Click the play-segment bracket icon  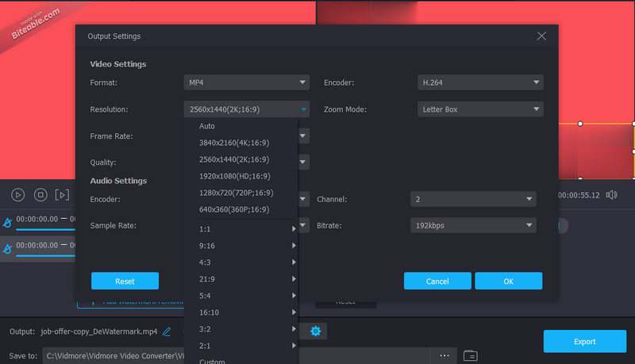tap(64, 194)
